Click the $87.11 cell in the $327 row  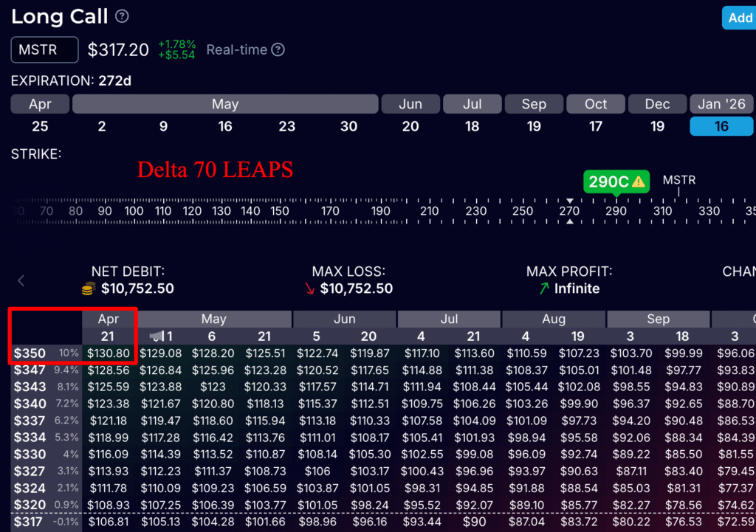631,471
